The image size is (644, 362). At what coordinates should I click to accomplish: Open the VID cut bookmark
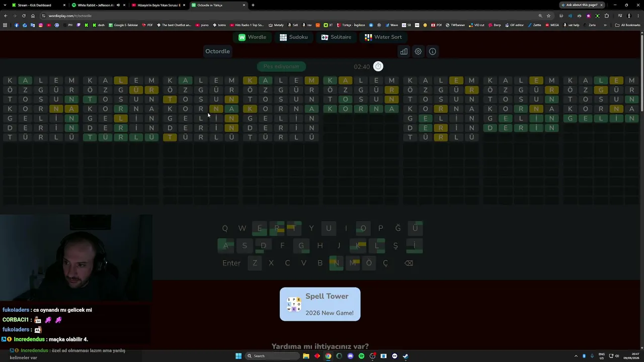(477, 25)
